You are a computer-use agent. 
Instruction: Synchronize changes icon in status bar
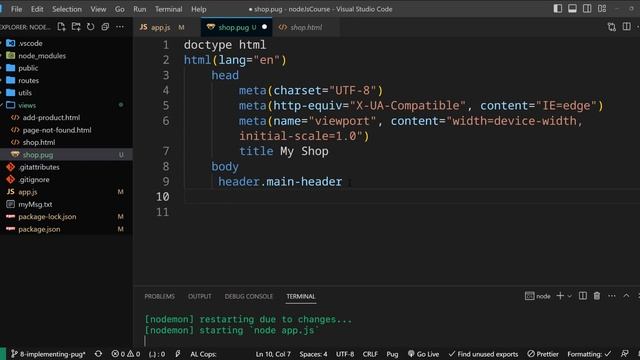point(98,354)
